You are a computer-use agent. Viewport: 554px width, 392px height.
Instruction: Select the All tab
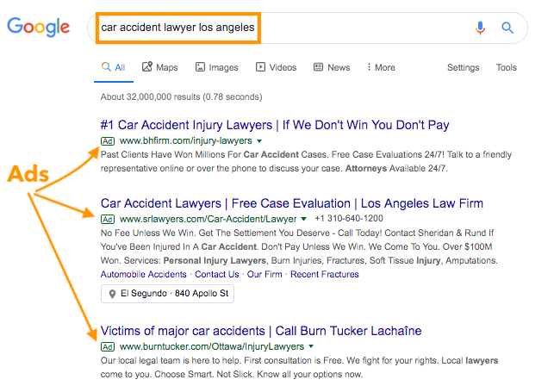tap(114, 67)
